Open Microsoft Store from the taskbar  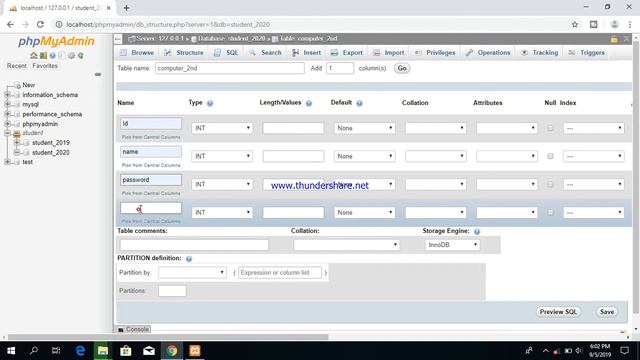coord(126,351)
